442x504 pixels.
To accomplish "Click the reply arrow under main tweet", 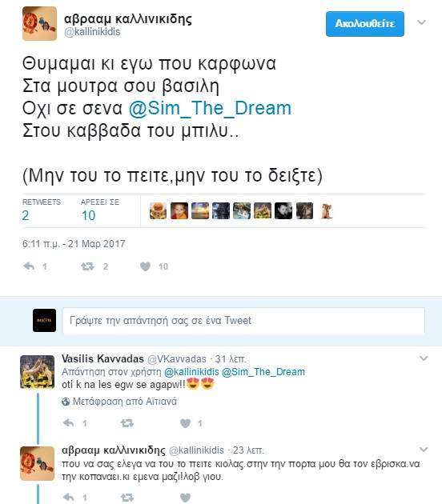I will click(x=29, y=266).
